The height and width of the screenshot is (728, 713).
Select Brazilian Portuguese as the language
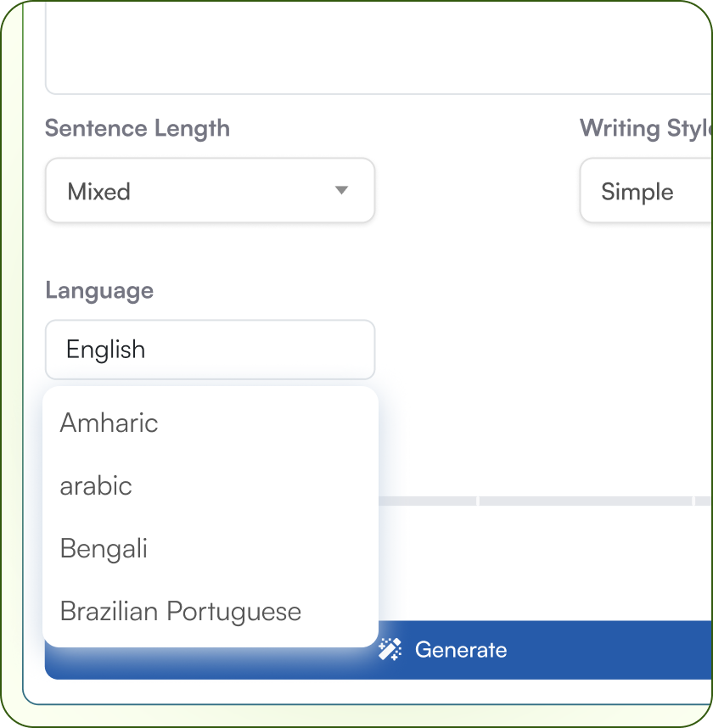click(x=180, y=611)
